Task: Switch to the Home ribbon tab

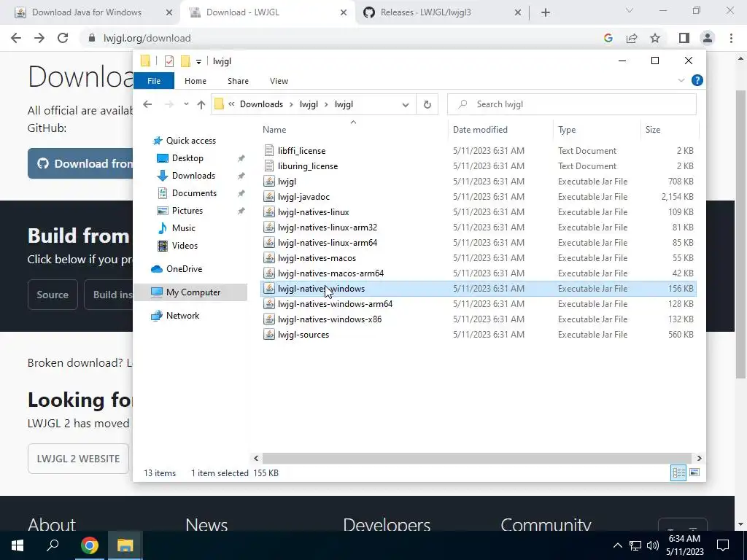Action: 196,81
